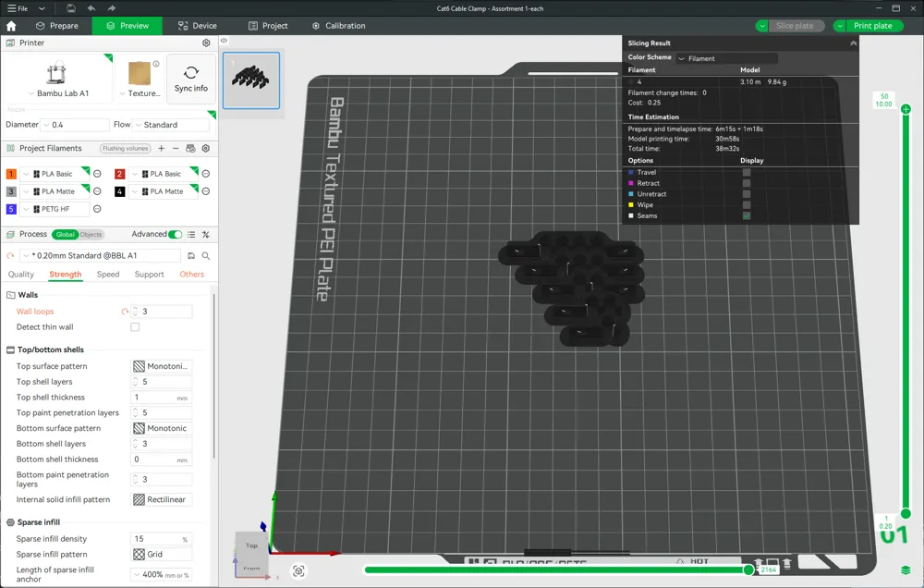
Task: Expand the Slice plate dropdown arrow
Action: (762, 26)
